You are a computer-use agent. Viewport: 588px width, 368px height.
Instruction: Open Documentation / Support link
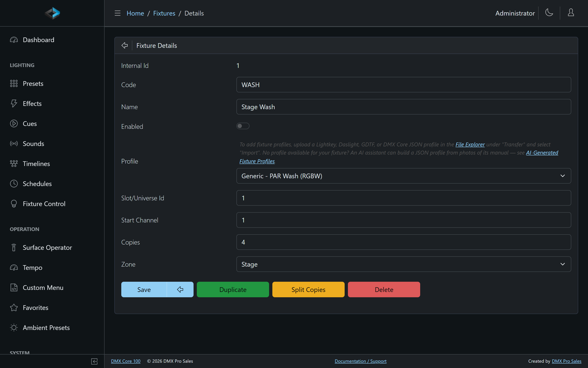[x=361, y=361]
